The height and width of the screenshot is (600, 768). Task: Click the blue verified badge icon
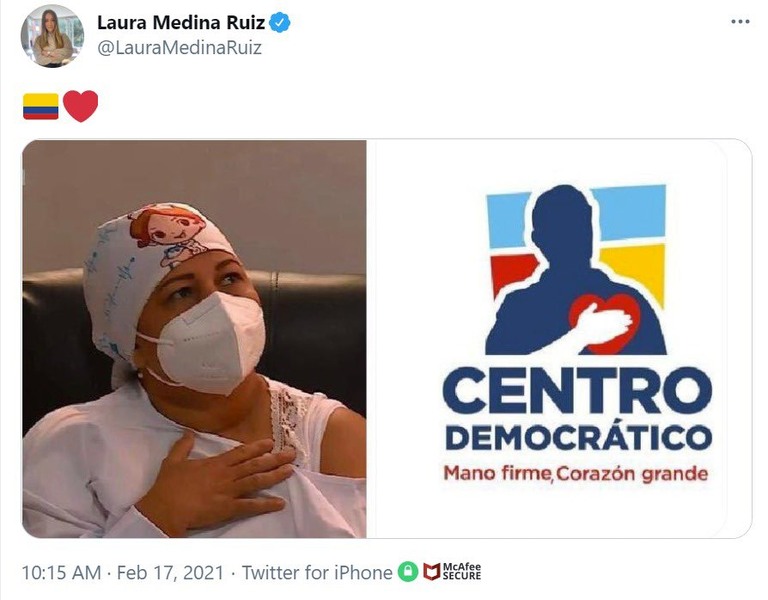pyautogui.click(x=280, y=23)
